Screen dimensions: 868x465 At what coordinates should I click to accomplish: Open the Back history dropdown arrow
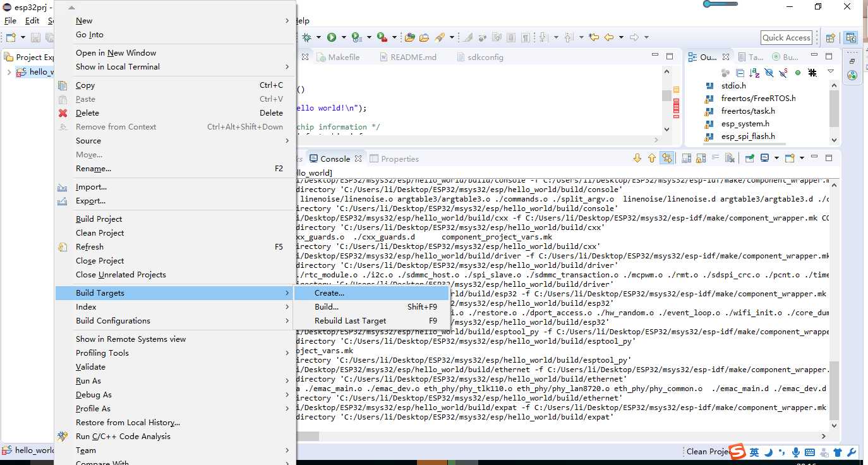(621, 38)
